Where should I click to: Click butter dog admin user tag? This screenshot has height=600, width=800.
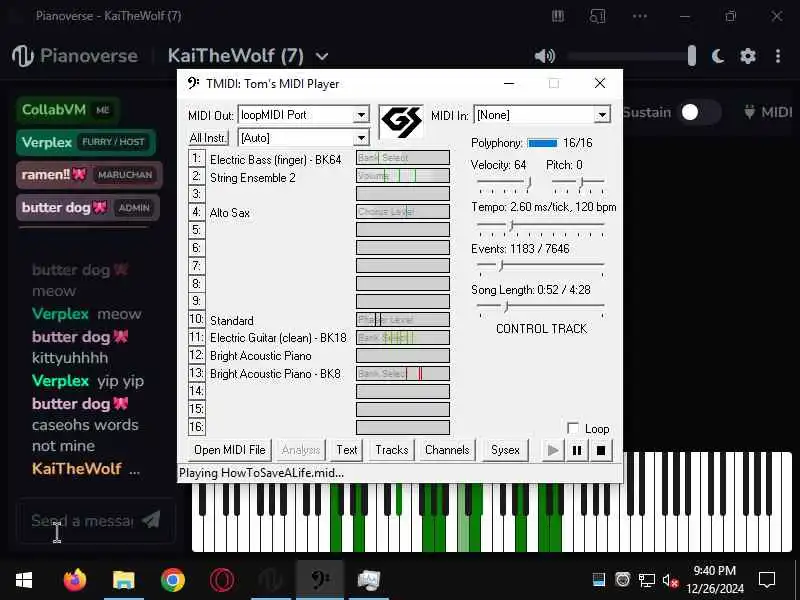pos(88,207)
